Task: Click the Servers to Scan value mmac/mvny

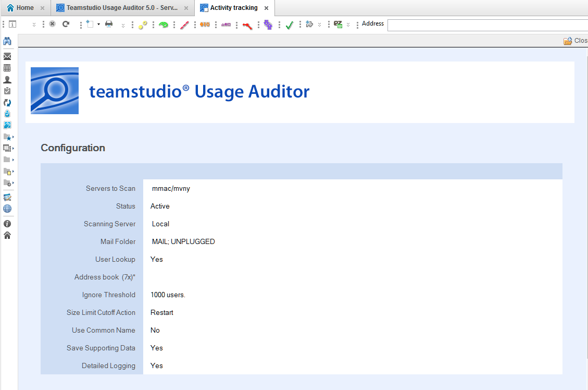Action: pyautogui.click(x=171, y=188)
